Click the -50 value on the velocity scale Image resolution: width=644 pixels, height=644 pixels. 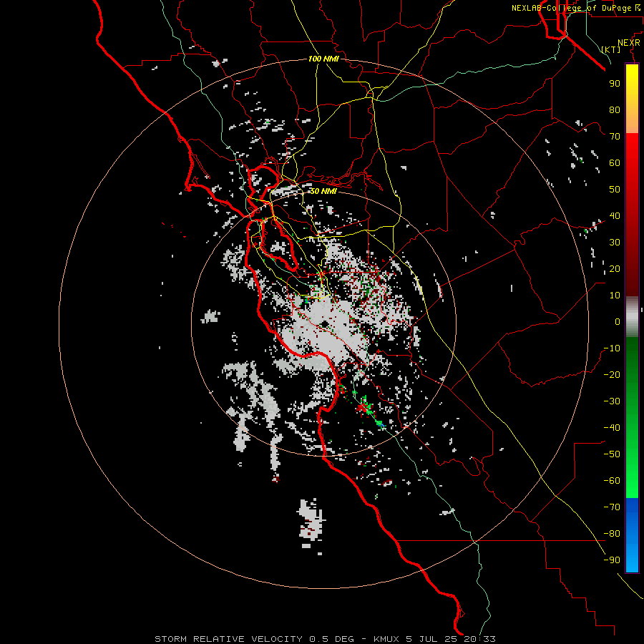coord(612,454)
